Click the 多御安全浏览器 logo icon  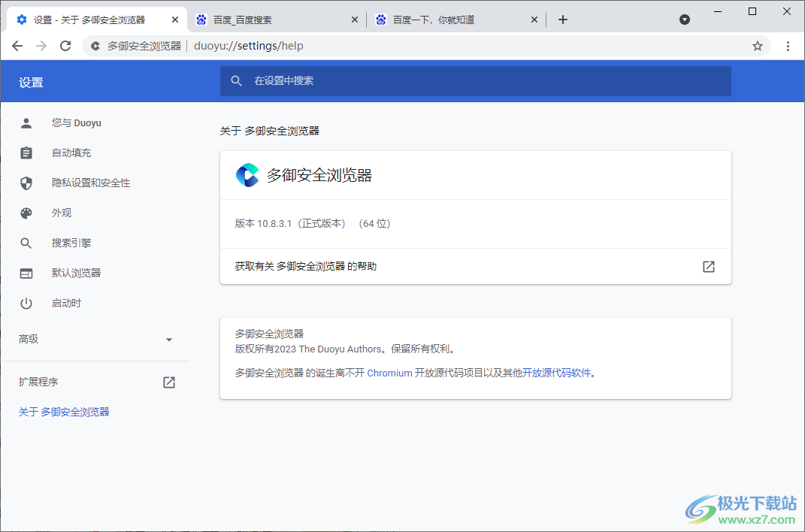pyautogui.click(x=247, y=175)
